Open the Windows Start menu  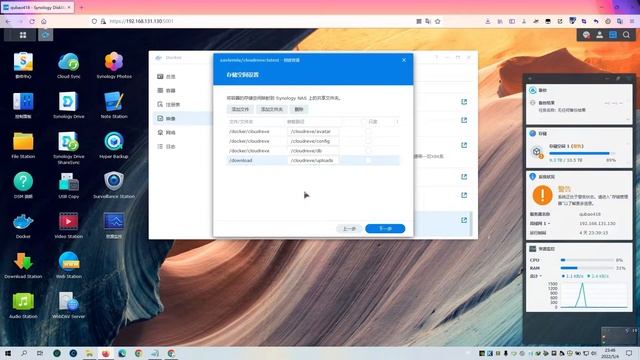(7, 353)
